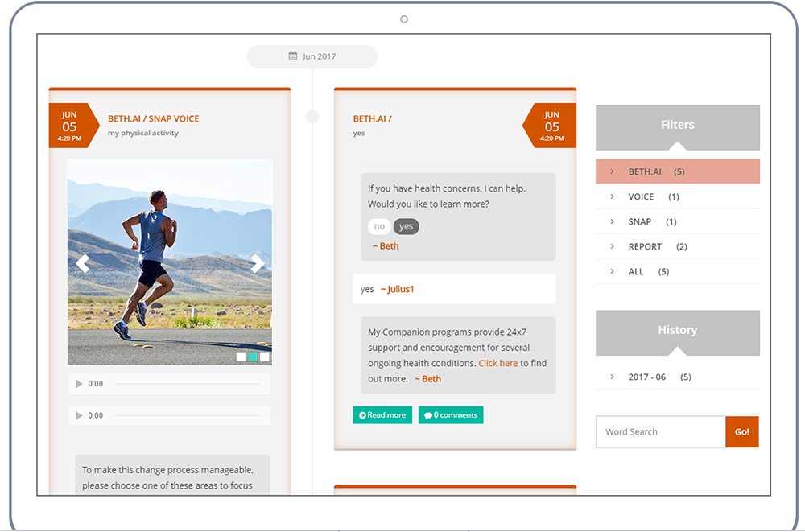Filter posts by BETH.AI
Screen dimensions: 805x532
pos(678,171)
